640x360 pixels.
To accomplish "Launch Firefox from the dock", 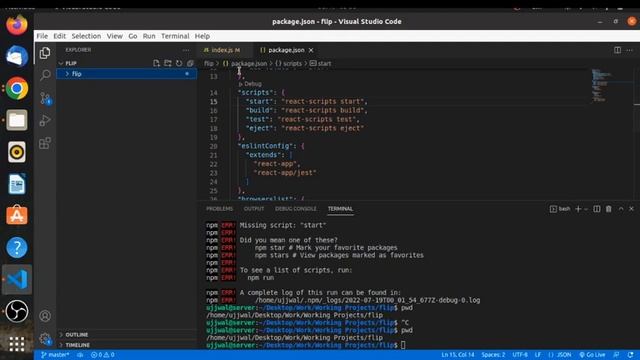I will click(x=17, y=24).
